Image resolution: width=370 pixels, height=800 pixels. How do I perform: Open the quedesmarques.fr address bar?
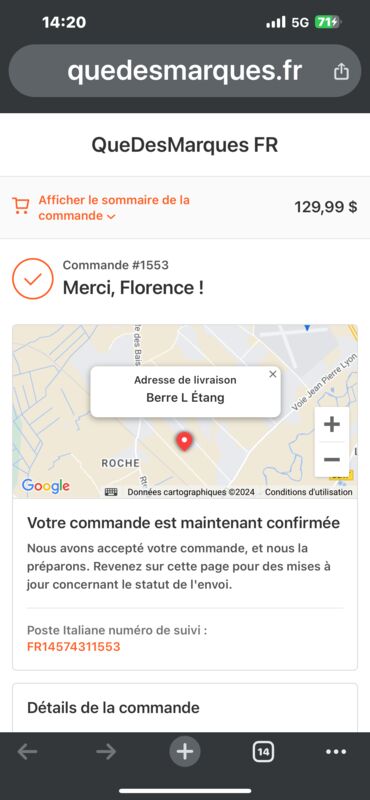pos(185,71)
